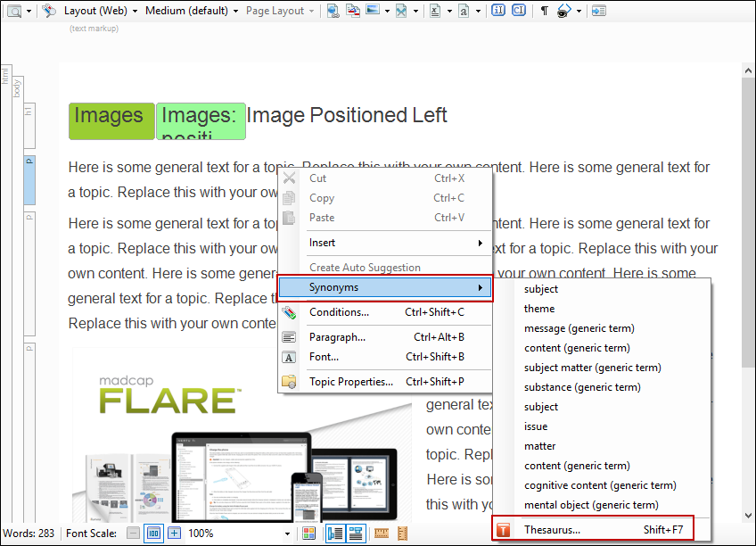Toggle the horizontal ruler icon
756x546 pixels.
pos(382,533)
